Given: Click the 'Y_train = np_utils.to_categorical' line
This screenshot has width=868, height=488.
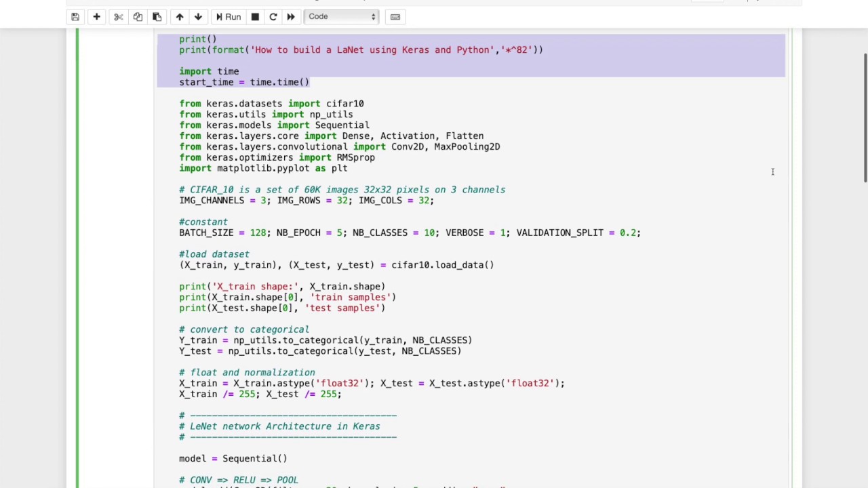Looking at the screenshot, I should 325,340.
